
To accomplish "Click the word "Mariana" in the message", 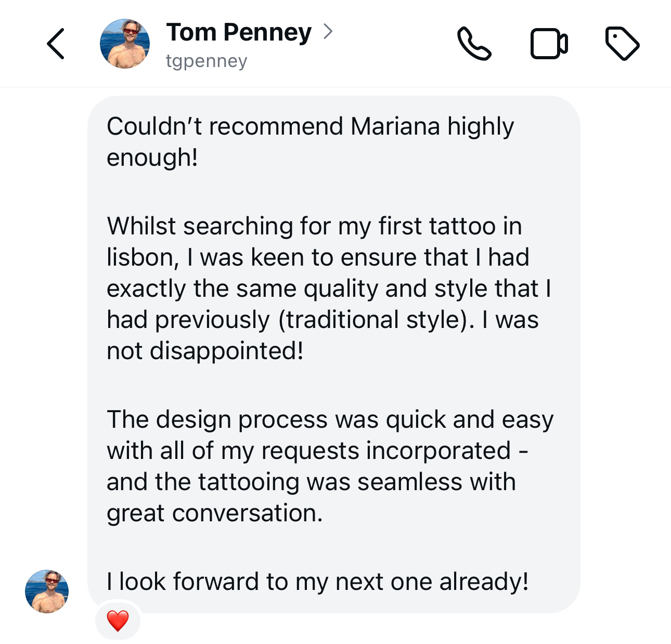I will [395, 126].
